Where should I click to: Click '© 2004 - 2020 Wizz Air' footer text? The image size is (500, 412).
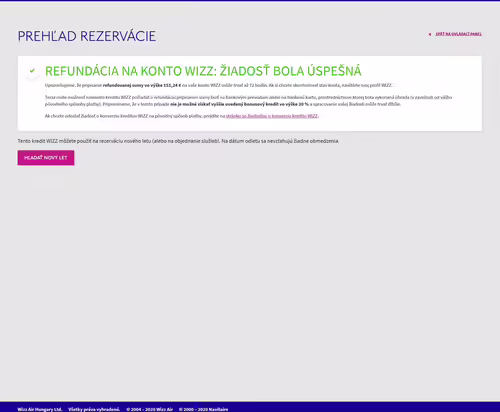pyautogui.click(x=150, y=409)
